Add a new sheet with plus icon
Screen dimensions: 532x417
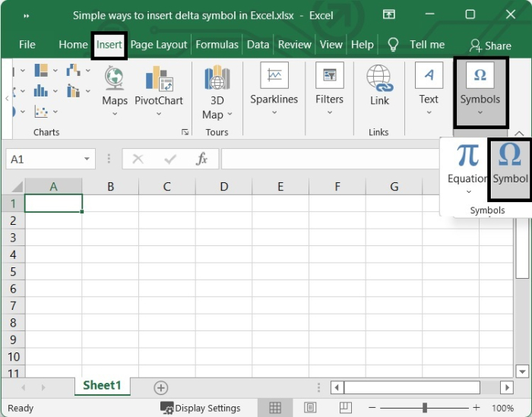(x=161, y=388)
